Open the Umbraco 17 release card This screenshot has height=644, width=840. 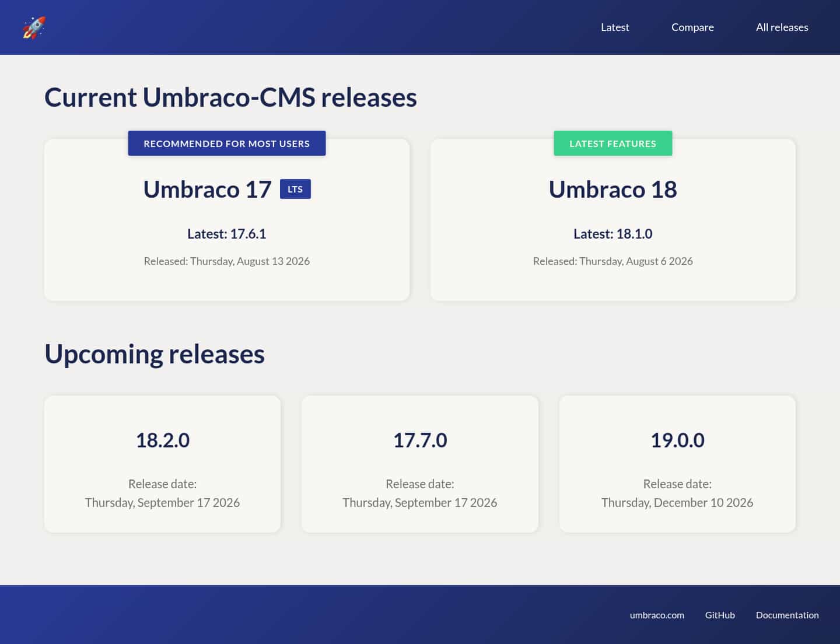click(227, 220)
